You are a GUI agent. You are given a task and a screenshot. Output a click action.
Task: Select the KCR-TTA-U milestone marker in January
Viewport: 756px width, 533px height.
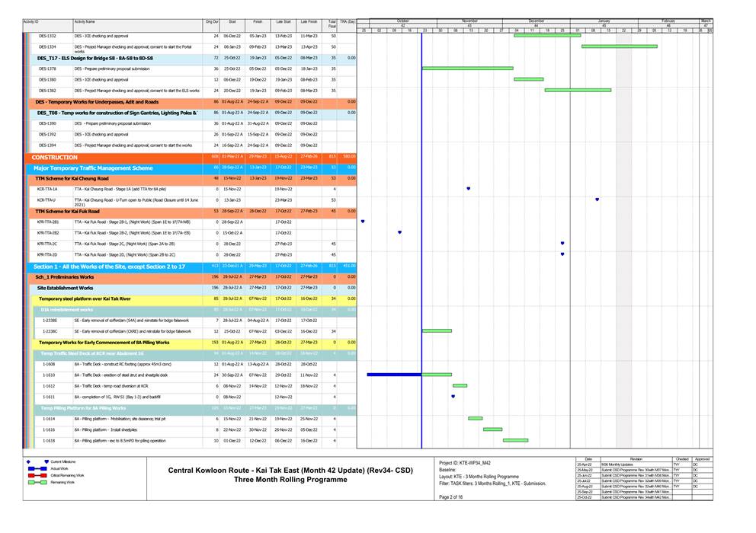[x=597, y=199]
